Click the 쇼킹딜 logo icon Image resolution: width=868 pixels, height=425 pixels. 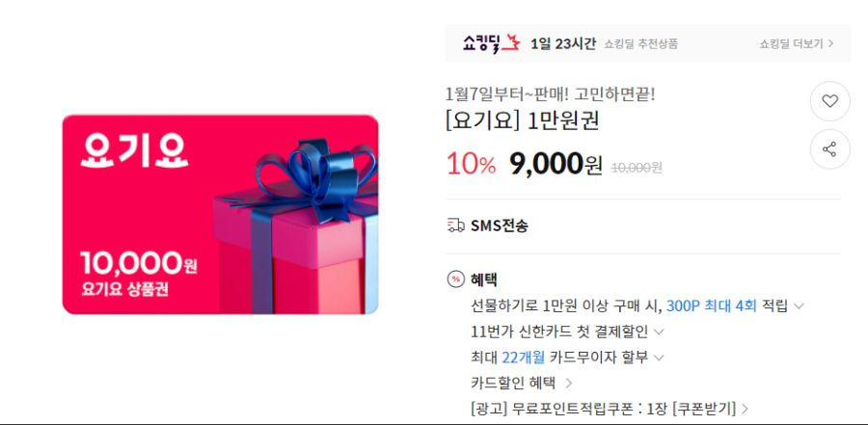point(492,43)
